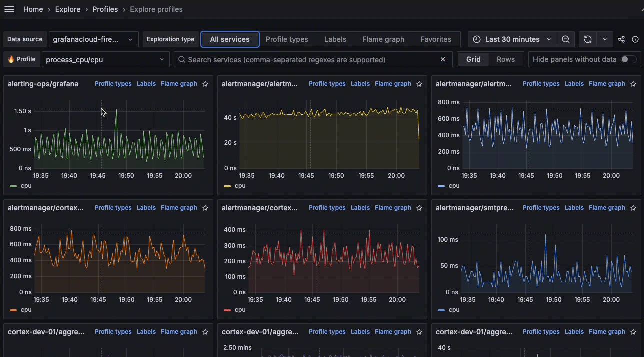Clear the search services field with X
This screenshot has width=644, height=357.
click(x=442, y=59)
